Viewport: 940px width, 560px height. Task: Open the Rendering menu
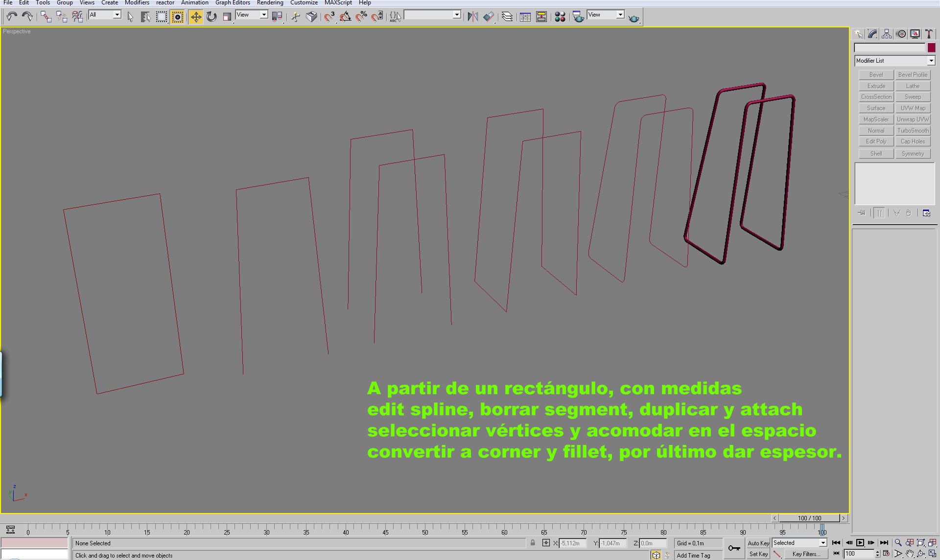270,3
